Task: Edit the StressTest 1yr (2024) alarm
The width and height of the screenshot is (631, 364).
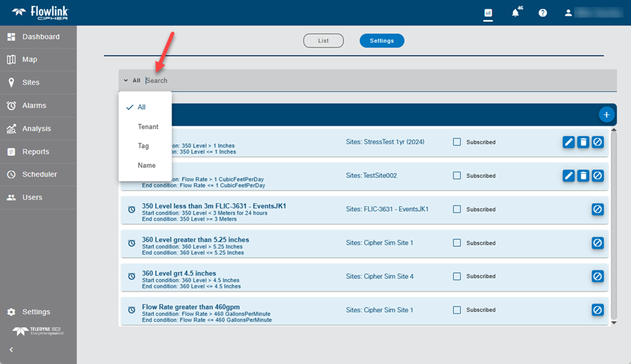Action: click(x=569, y=142)
